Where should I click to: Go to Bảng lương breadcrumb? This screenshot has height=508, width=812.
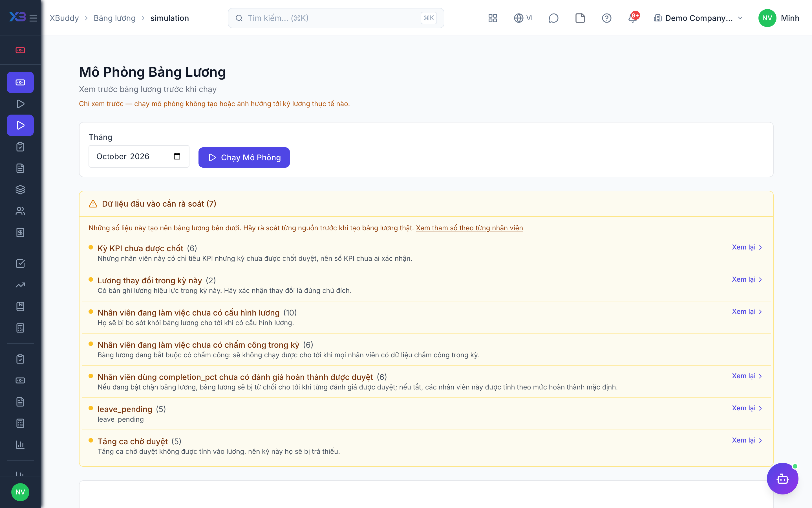tap(114, 18)
